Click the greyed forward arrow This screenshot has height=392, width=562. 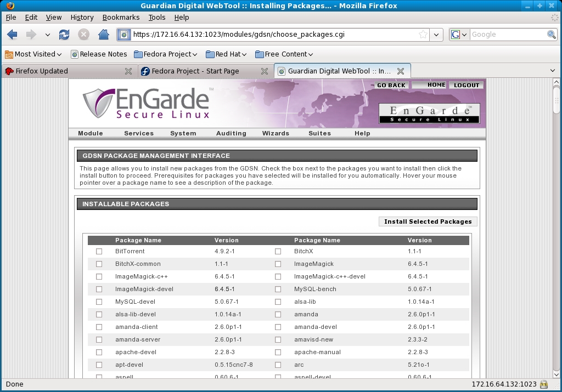click(31, 35)
